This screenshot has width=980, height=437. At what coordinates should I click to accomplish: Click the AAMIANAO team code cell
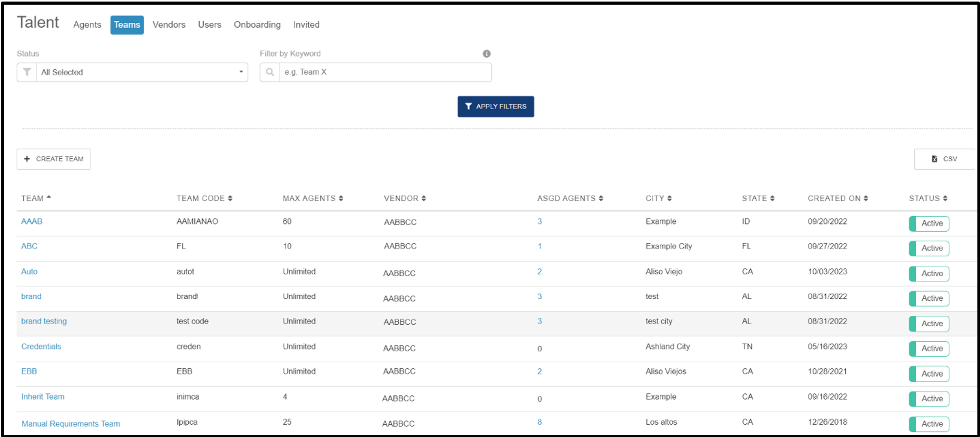pos(198,221)
